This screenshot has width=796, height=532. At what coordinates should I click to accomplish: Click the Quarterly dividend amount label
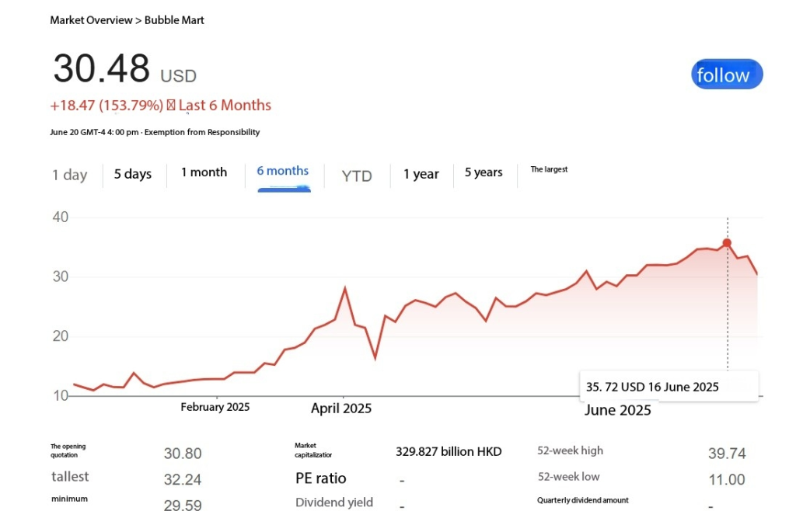click(x=583, y=501)
